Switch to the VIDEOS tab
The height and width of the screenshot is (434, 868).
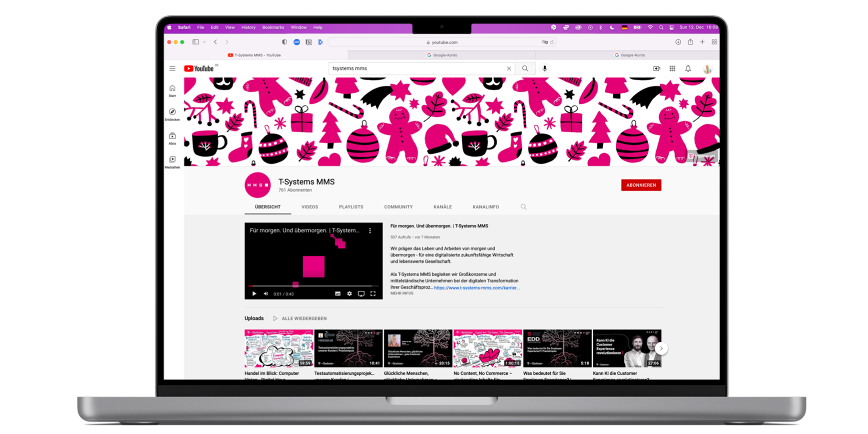310,207
